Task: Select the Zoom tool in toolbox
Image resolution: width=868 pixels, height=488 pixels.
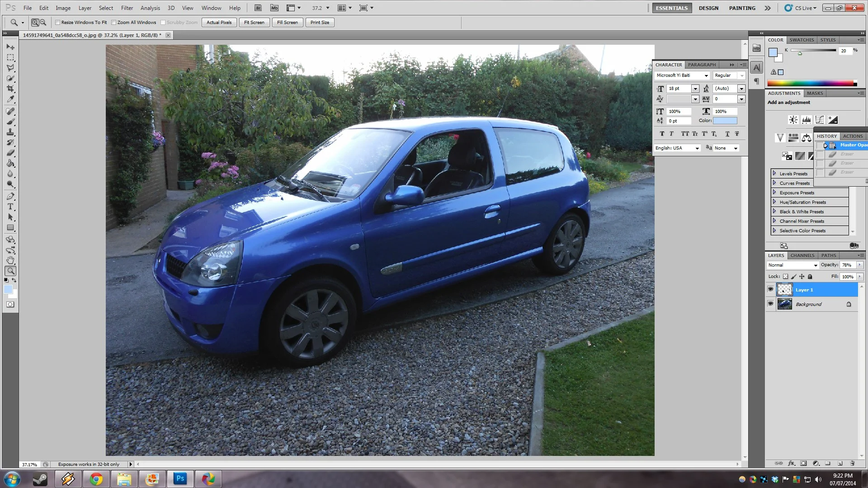Action: (x=10, y=271)
